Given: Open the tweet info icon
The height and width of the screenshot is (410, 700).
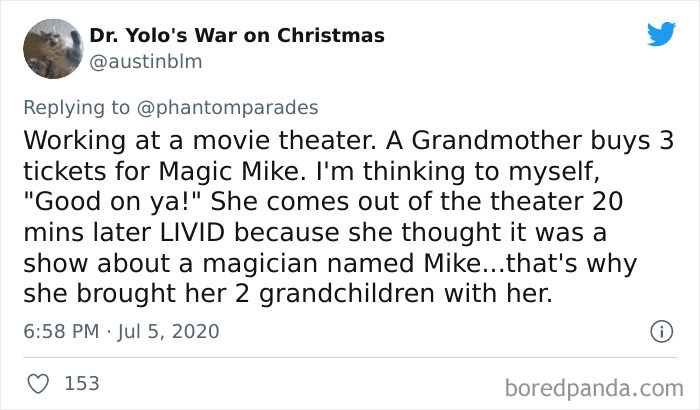Looking at the screenshot, I should pyautogui.click(x=660, y=331).
